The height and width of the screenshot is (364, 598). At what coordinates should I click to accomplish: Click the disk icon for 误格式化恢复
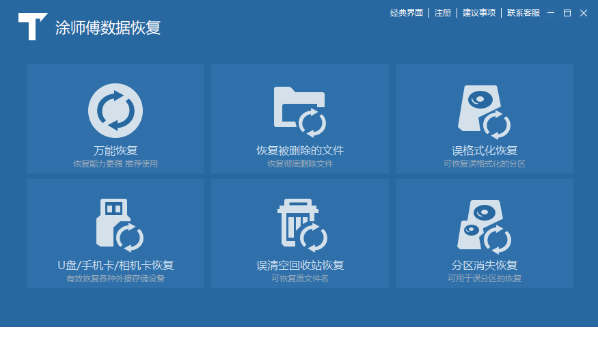click(484, 112)
